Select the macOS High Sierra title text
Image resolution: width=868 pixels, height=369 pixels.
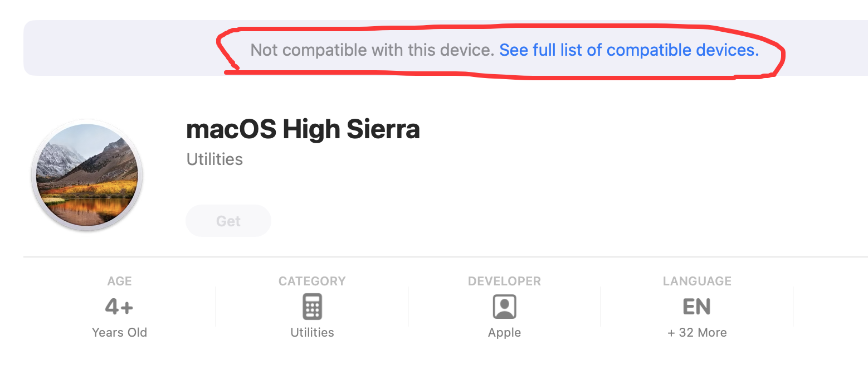tap(303, 129)
